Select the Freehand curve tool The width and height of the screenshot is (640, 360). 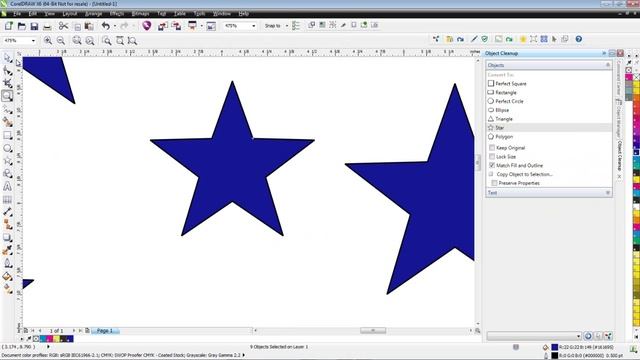point(7,109)
